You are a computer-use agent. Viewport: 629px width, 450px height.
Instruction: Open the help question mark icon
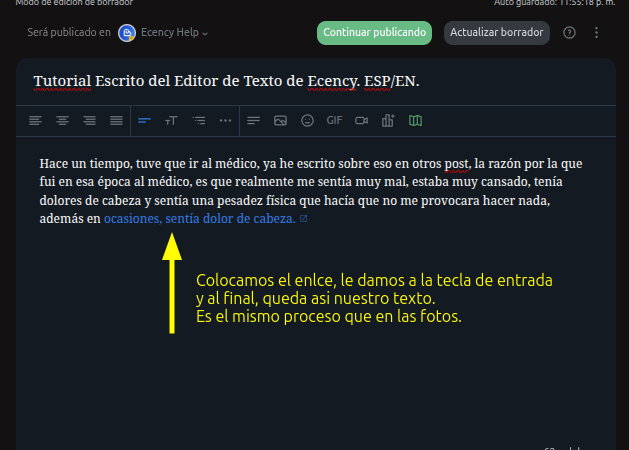[569, 32]
